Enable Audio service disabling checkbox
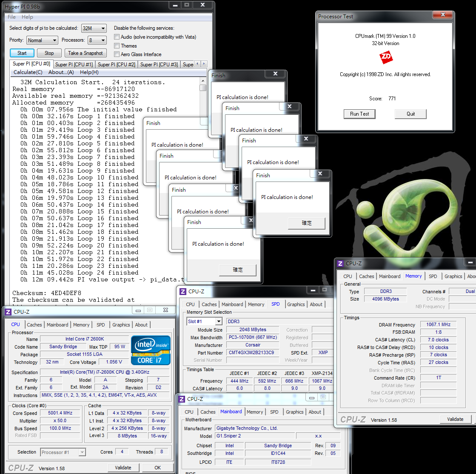 point(117,37)
